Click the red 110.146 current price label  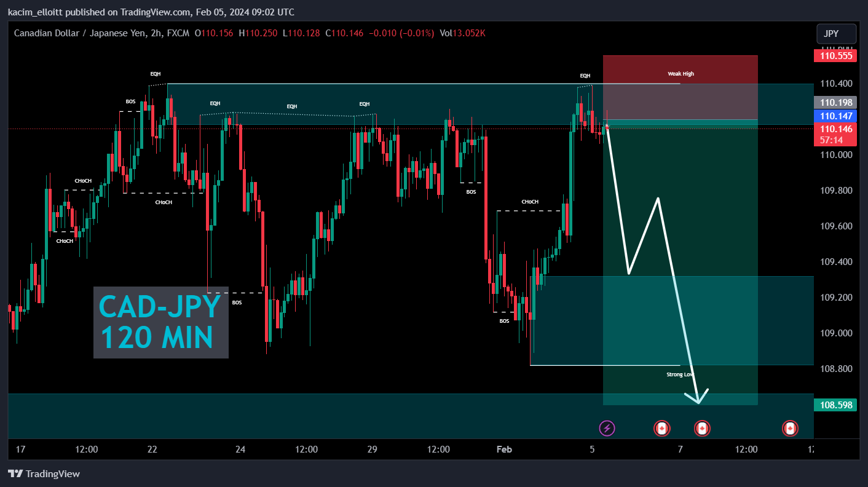pos(835,129)
